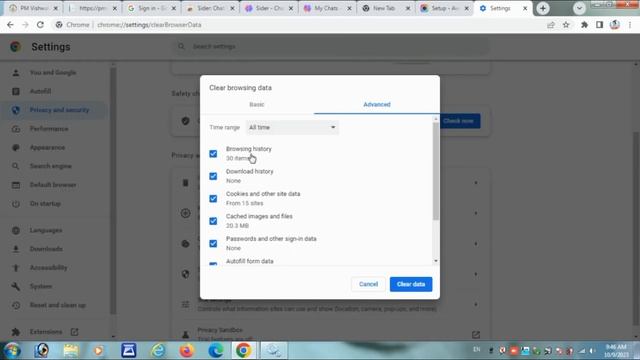The width and height of the screenshot is (640, 360).
Task: Uncheck Download history checkbox
Action: (x=213, y=176)
